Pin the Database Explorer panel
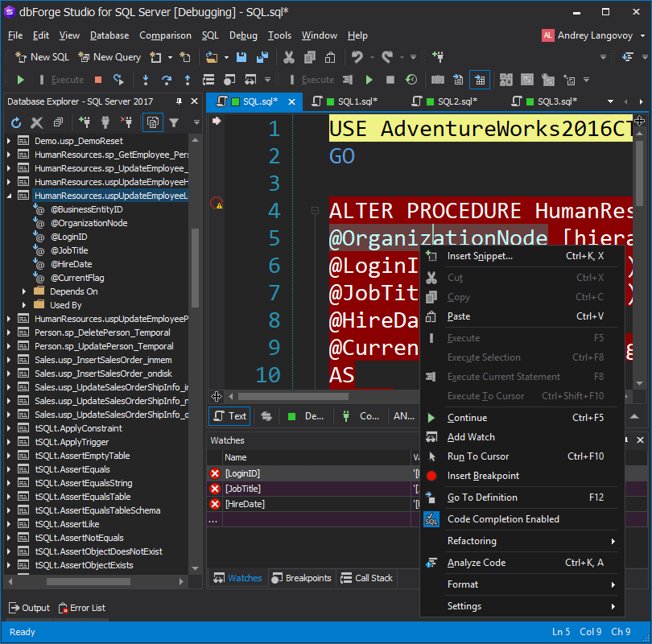The height and width of the screenshot is (644, 652). (179, 101)
